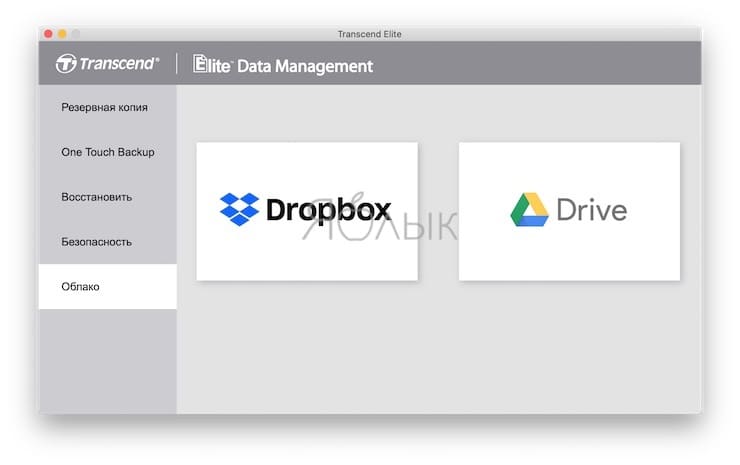Open the Резервная копия section

click(x=108, y=107)
